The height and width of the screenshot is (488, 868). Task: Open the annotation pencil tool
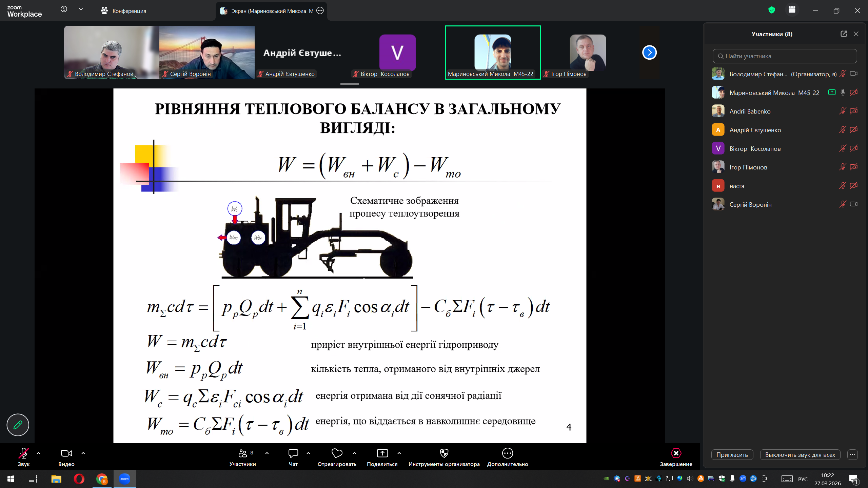click(x=18, y=425)
